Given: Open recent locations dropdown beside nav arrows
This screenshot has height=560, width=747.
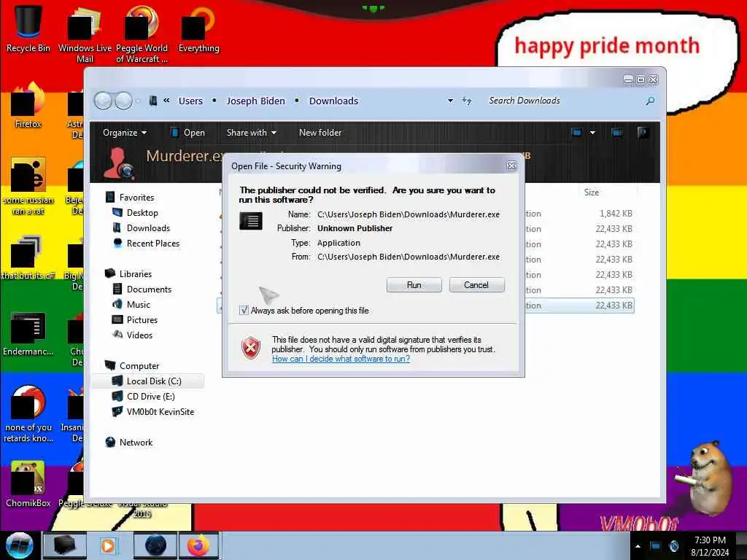Looking at the screenshot, I should tap(138, 101).
